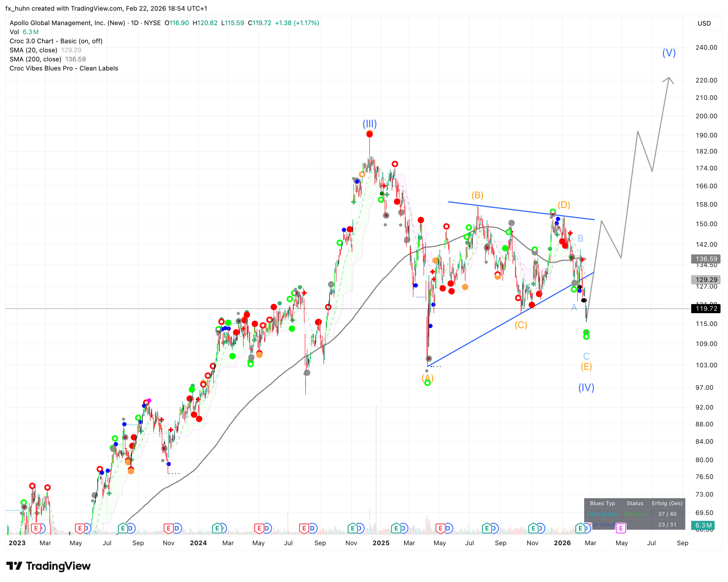Click the dividend D marker beside November 2023 earnings
Image resolution: width=728 pixels, height=582 pixels.
click(x=177, y=528)
